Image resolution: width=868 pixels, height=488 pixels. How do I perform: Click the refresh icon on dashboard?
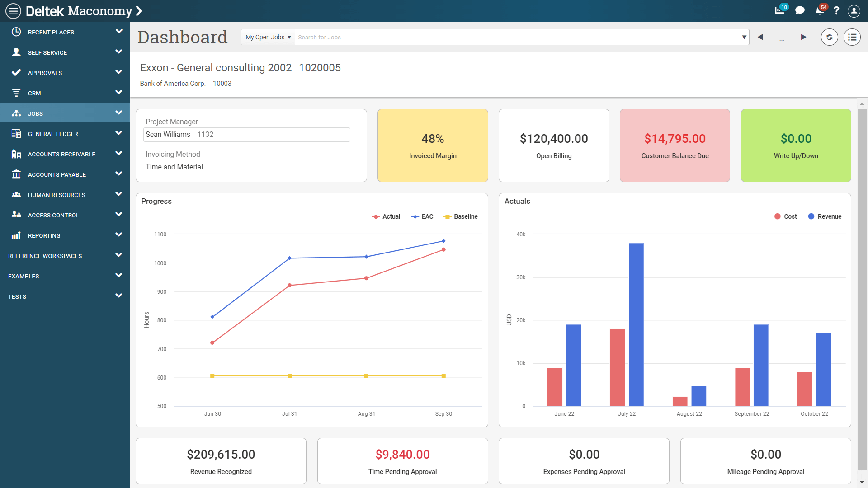click(x=829, y=37)
